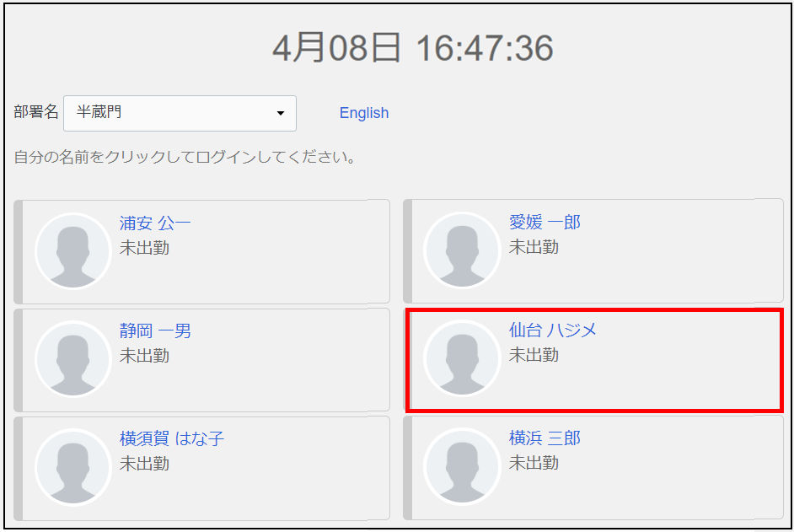The width and height of the screenshot is (794, 532).
Task: Select the avatar icon of 浦安 公一
Action: click(73, 250)
